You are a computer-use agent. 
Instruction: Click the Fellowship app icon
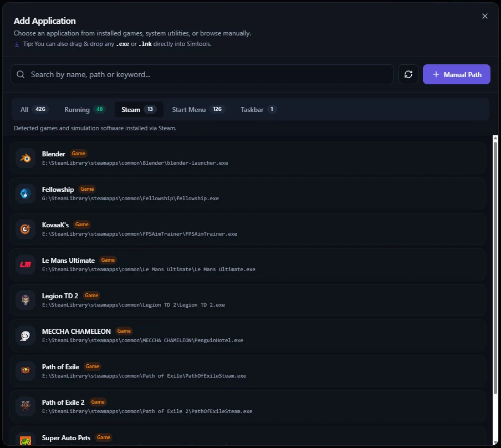click(25, 194)
